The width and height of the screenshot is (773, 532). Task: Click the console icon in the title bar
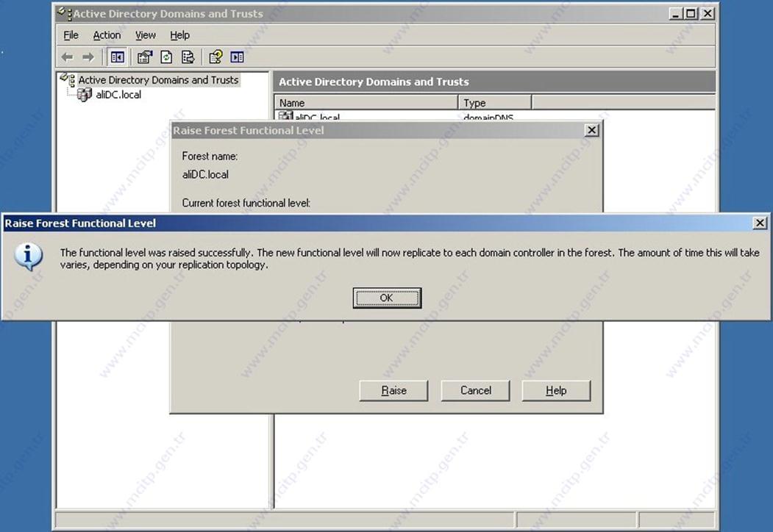[65, 13]
